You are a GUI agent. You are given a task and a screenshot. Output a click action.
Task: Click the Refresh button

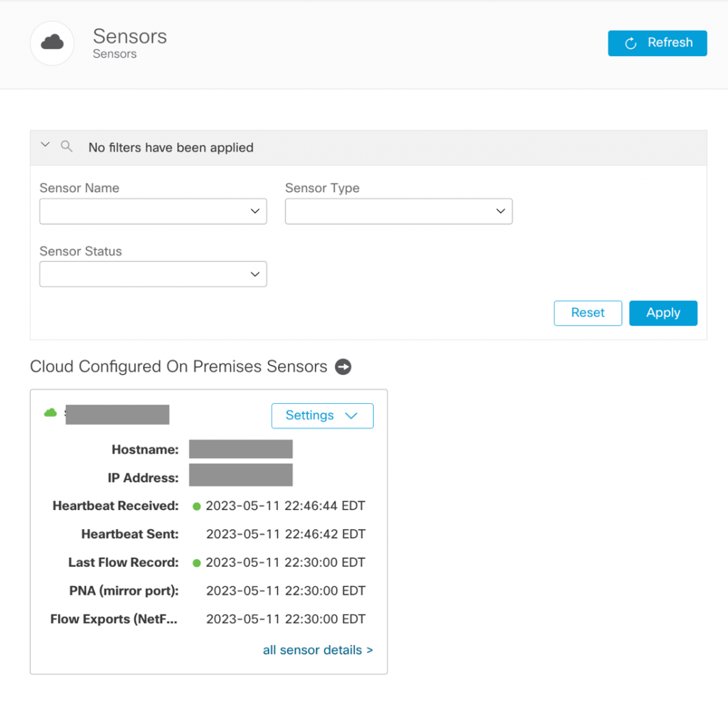click(657, 43)
